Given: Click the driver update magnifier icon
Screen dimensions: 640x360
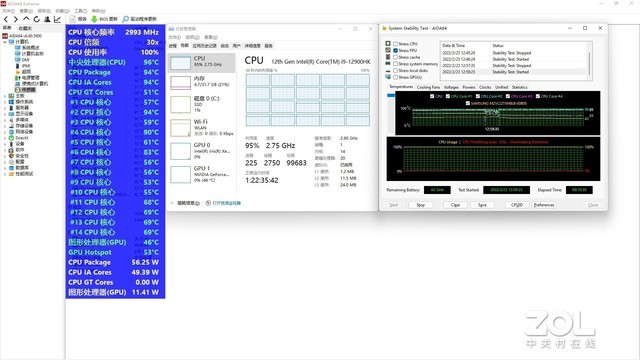Looking at the screenshot, I should click(126, 19).
